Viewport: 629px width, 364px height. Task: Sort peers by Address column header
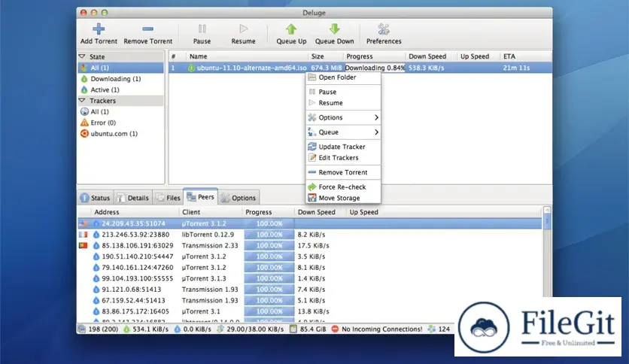[135, 212]
